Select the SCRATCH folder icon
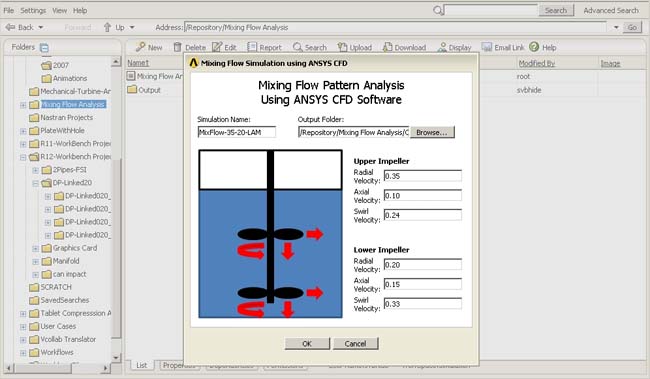 tap(34, 287)
